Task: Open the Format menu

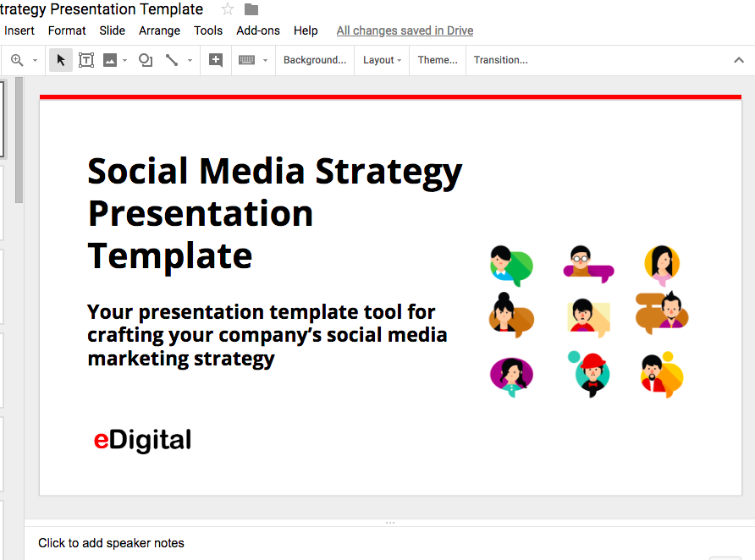Action: (x=67, y=30)
